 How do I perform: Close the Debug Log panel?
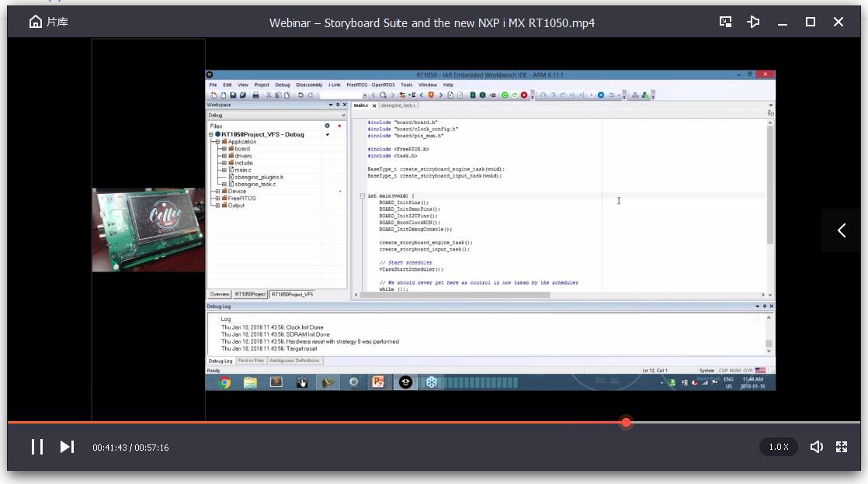(771, 306)
